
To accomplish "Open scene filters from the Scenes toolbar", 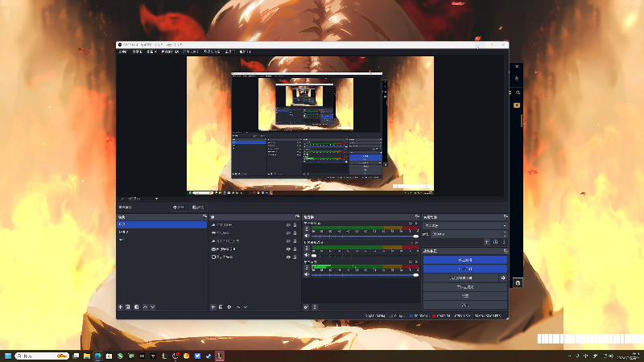I will (136, 307).
